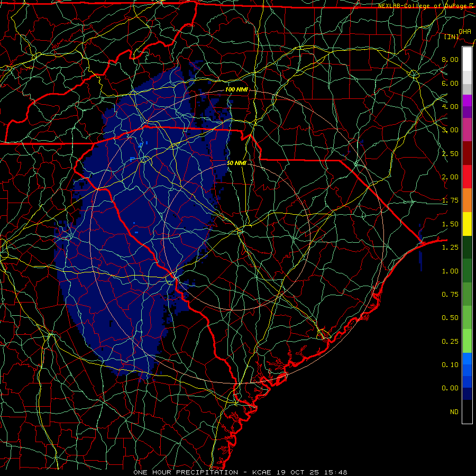Click the bright red legend swatch beside 2.00
Viewport: 476px width, 476px height.
[x=467, y=177]
